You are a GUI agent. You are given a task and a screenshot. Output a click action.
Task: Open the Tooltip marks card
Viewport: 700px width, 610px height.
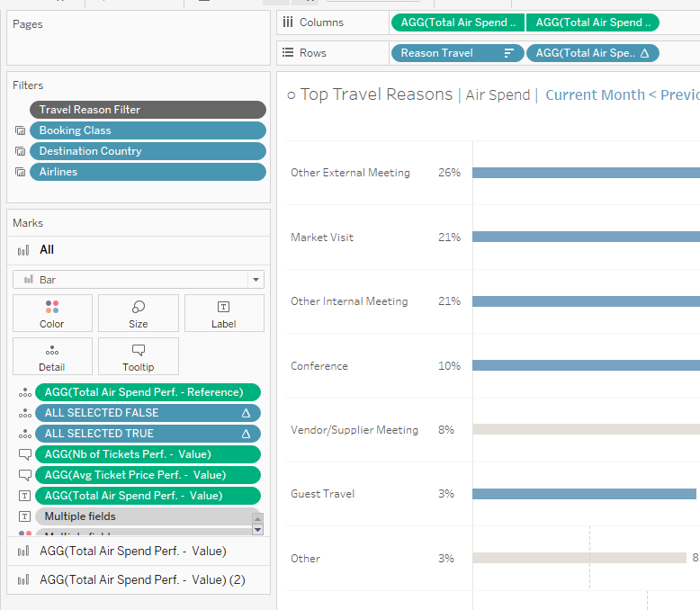[139, 356]
